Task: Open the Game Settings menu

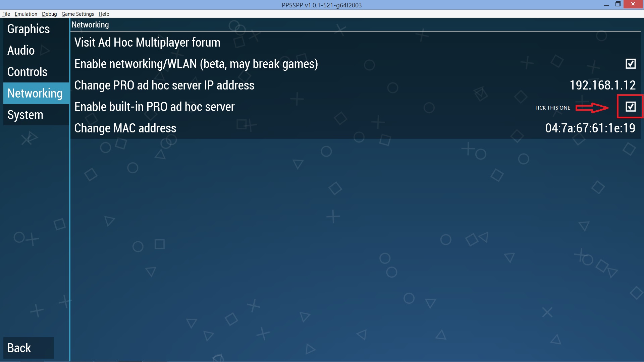Action: tap(77, 14)
